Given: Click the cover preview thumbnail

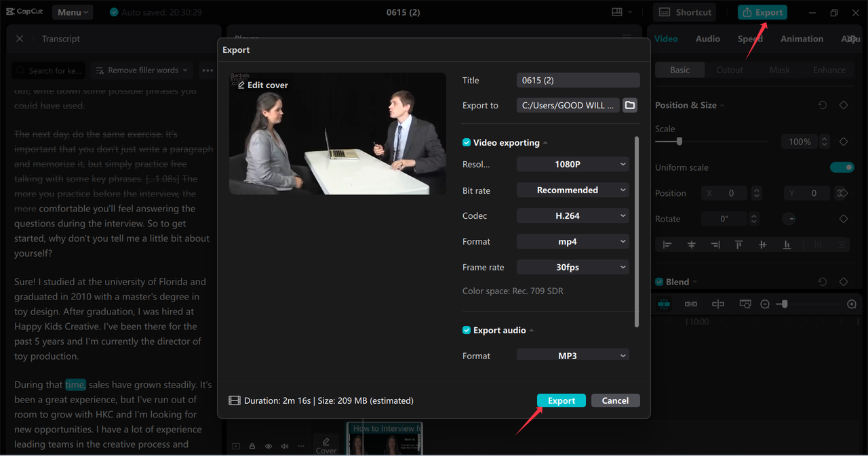Looking at the screenshot, I should tap(338, 133).
